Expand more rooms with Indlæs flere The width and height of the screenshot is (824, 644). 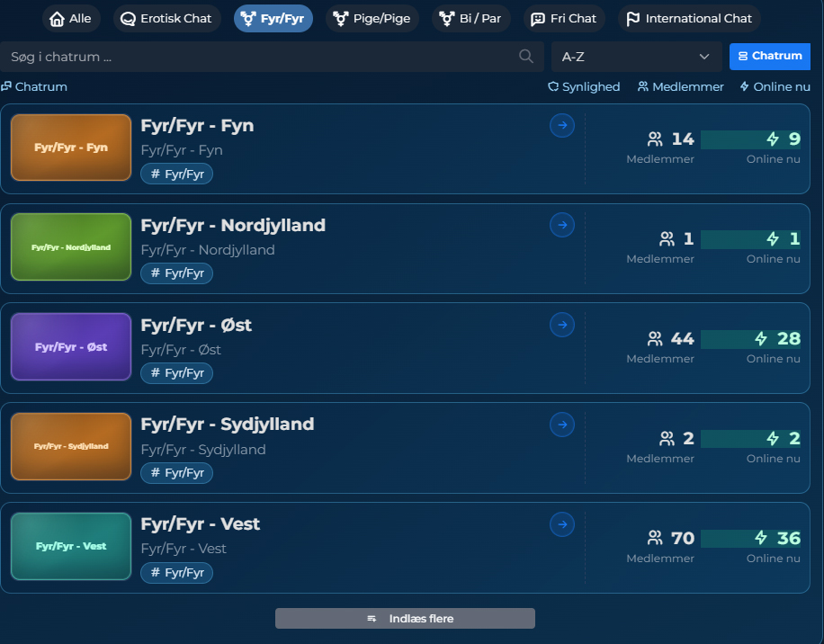click(x=404, y=618)
